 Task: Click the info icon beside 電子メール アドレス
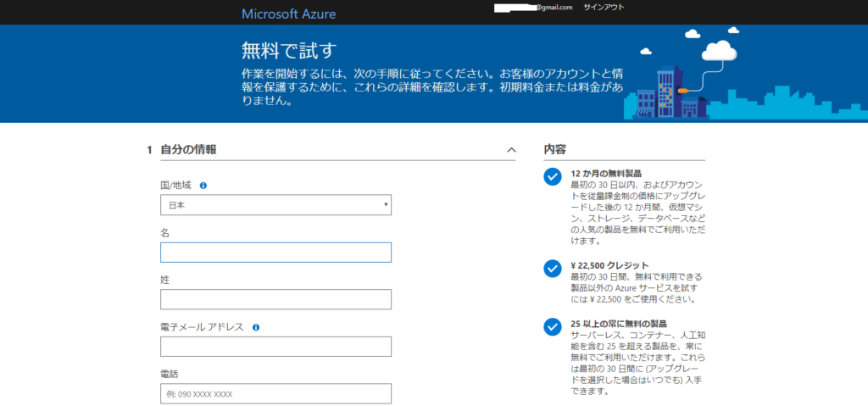coord(256,327)
